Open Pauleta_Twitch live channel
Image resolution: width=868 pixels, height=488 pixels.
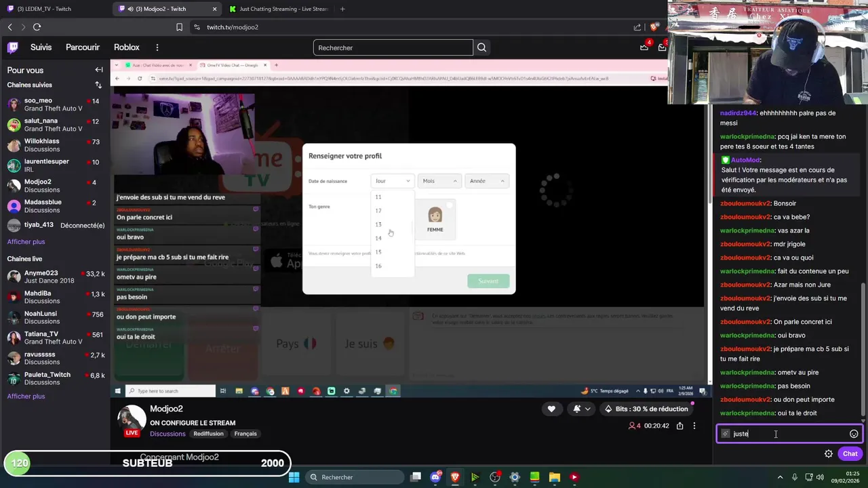54,378
